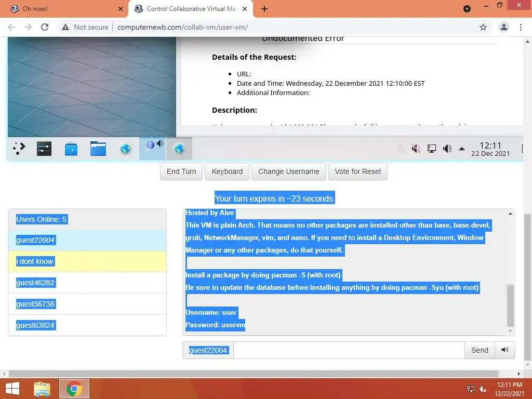Select the second globe window task in VM
532x399 pixels.
point(179,148)
